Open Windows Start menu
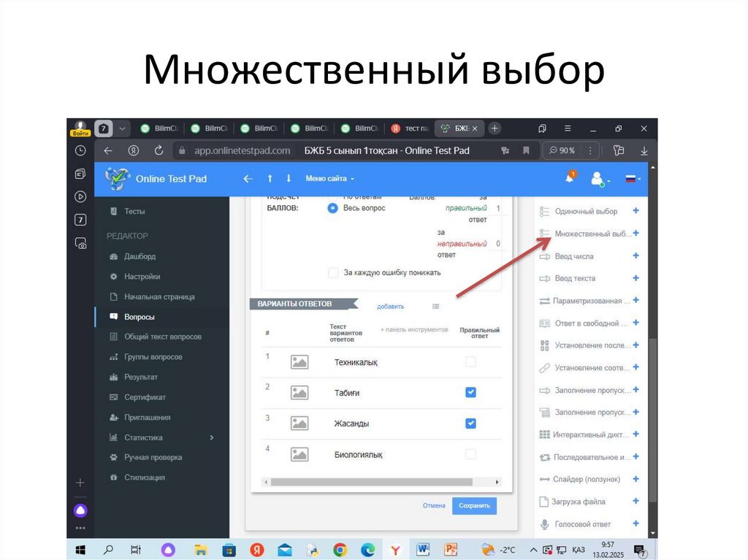The image size is (748, 560). tap(80, 550)
